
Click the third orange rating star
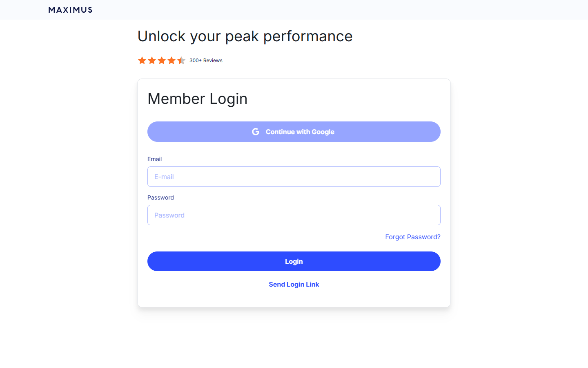coord(162,61)
